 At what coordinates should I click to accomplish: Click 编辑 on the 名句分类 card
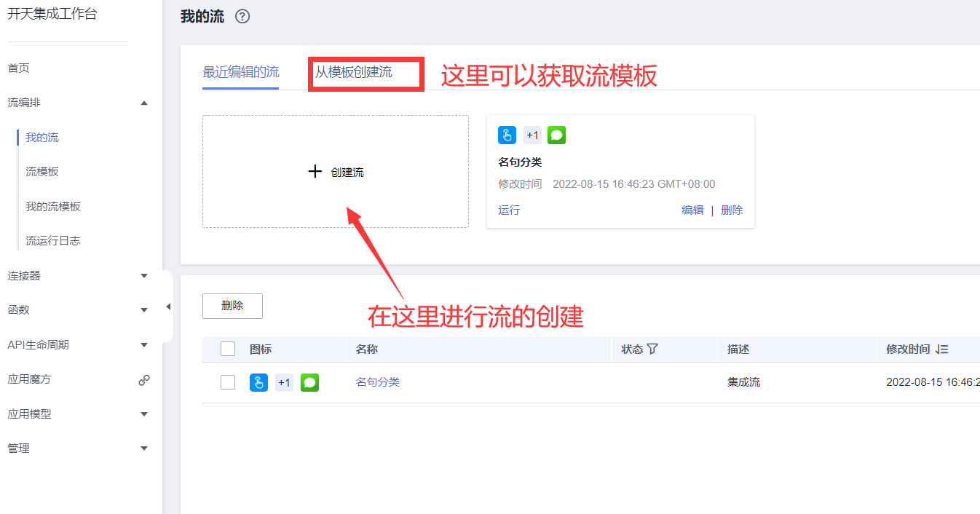692,210
